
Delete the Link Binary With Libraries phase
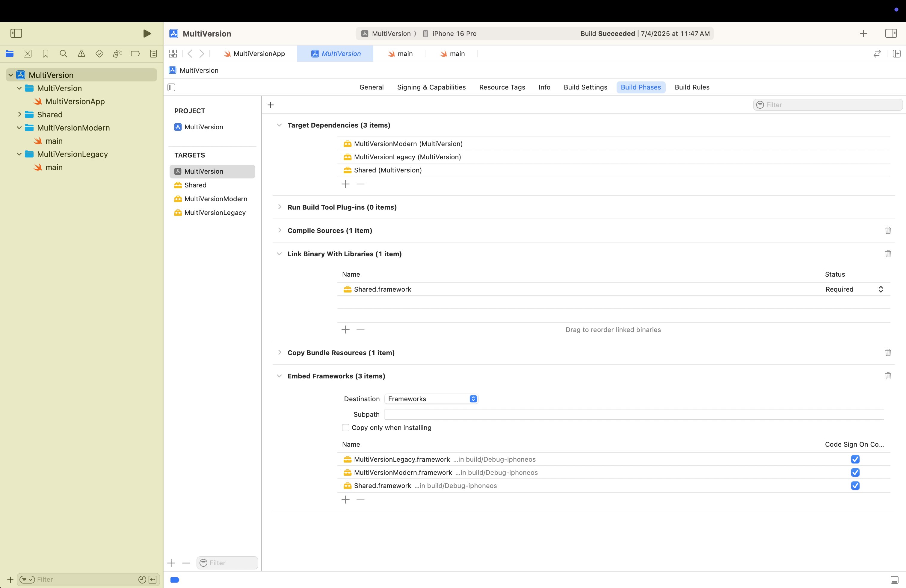[888, 254]
